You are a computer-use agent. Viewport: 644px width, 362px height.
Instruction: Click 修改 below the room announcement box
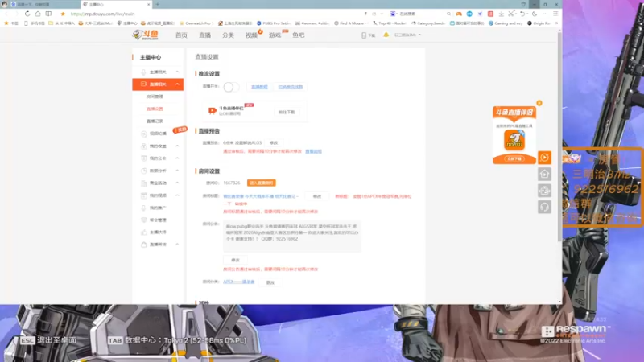coord(235,260)
